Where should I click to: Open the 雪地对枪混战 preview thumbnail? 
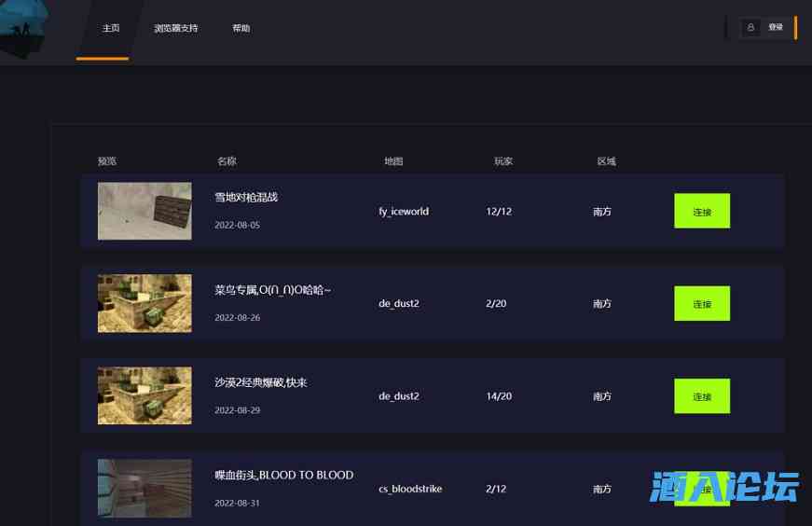coord(145,211)
